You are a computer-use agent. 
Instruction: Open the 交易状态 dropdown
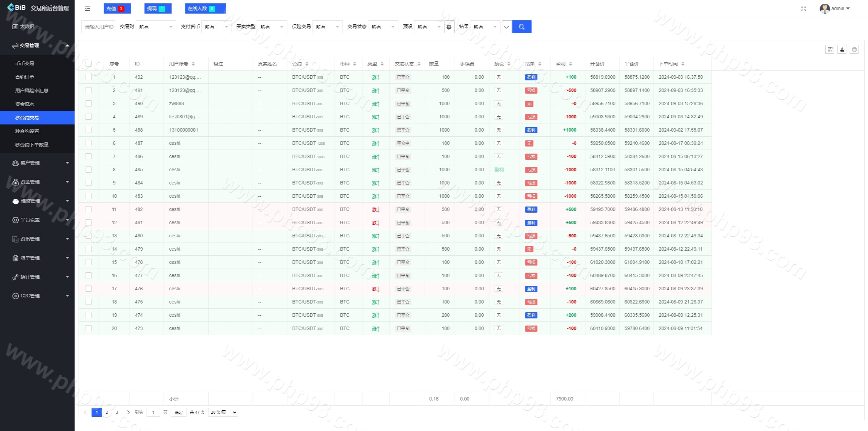coord(383,27)
